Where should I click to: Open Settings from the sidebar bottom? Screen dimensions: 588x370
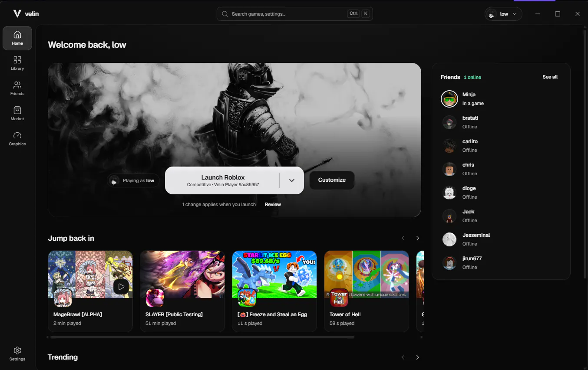point(17,354)
